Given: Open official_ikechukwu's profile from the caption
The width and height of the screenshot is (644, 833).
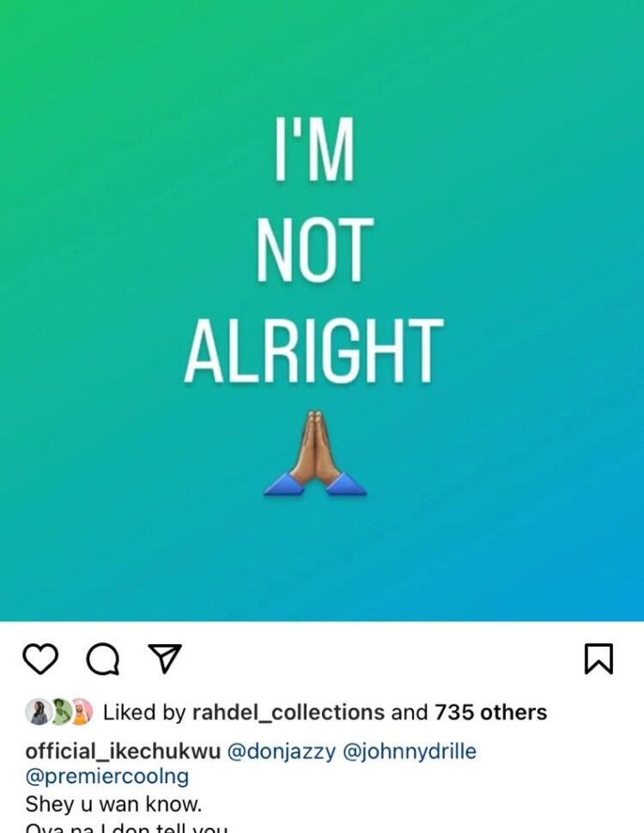Looking at the screenshot, I should coord(123,751).
